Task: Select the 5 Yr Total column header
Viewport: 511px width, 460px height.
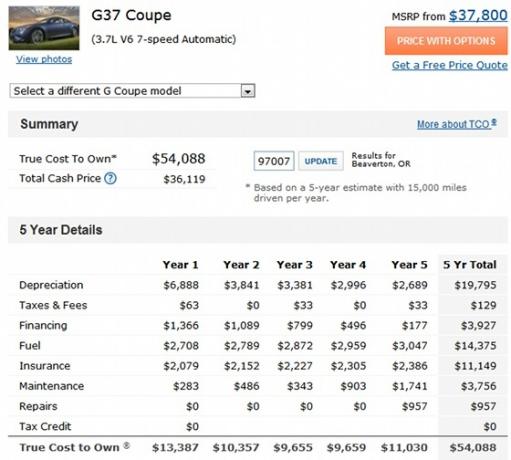Action: point(470,265)
